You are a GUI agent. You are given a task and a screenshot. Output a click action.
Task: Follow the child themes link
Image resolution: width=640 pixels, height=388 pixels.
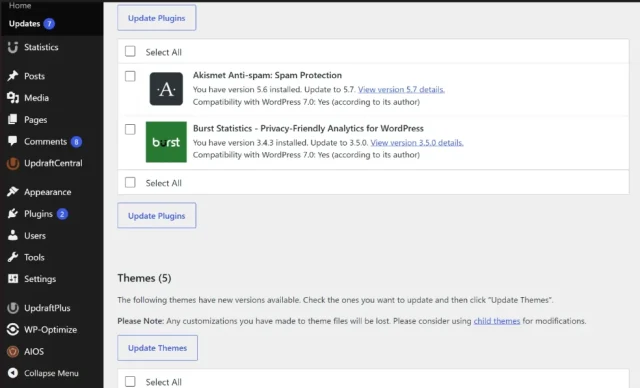coord(497,321)
